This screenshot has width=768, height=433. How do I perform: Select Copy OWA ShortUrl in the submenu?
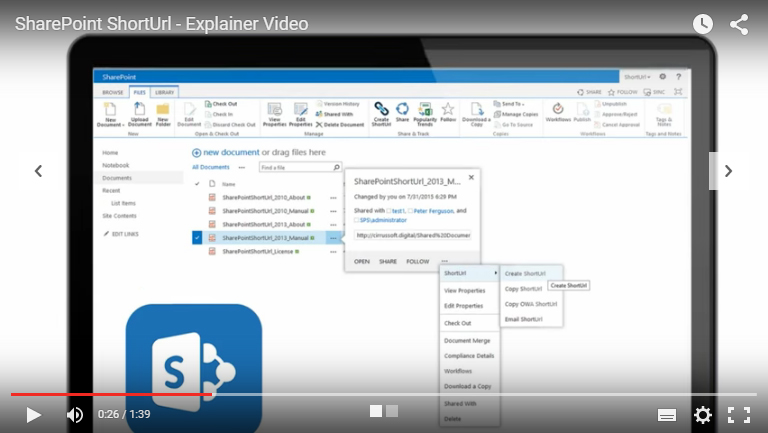point(531,304)
